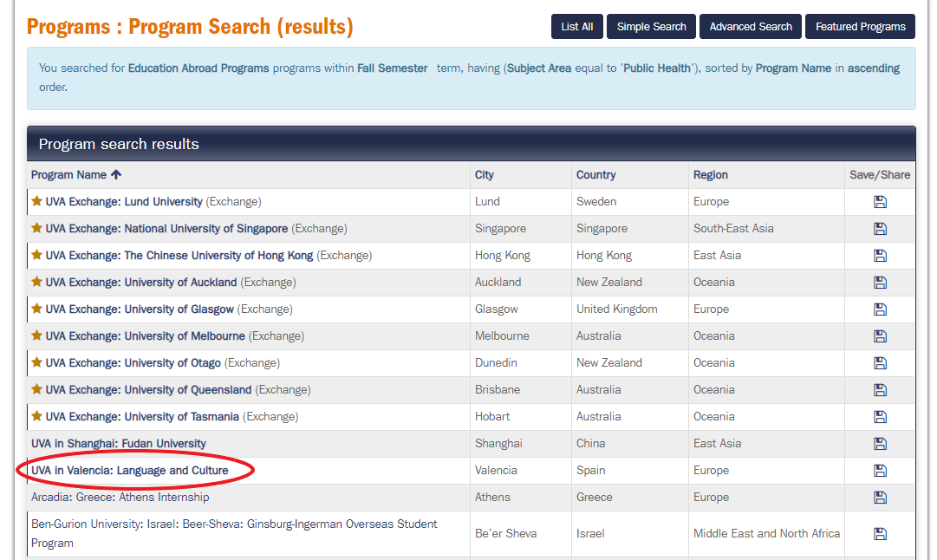Open UVA Exchange: University of Tasmania

coord(142,417)
